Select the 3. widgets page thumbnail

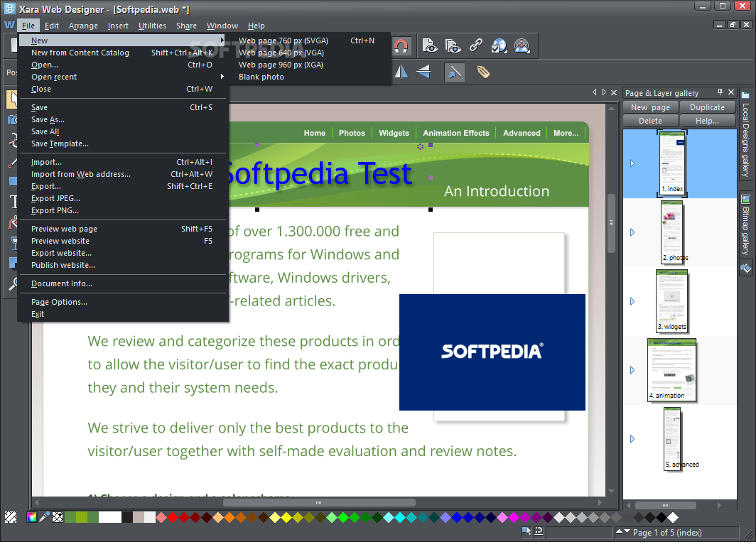672,301
